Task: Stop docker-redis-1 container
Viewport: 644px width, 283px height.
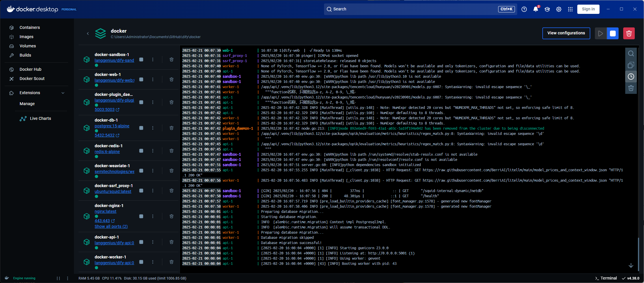Action: click(x=141, y=151)
